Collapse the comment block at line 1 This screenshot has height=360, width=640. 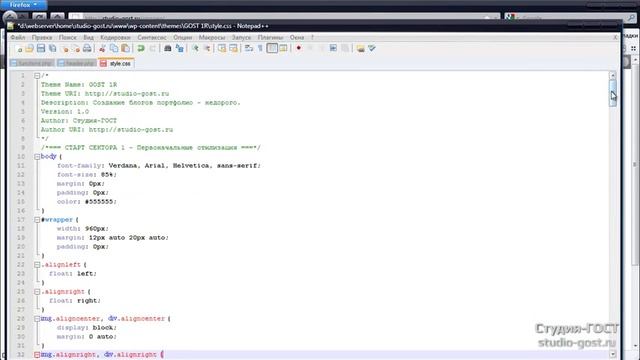(x=37, y=76)
